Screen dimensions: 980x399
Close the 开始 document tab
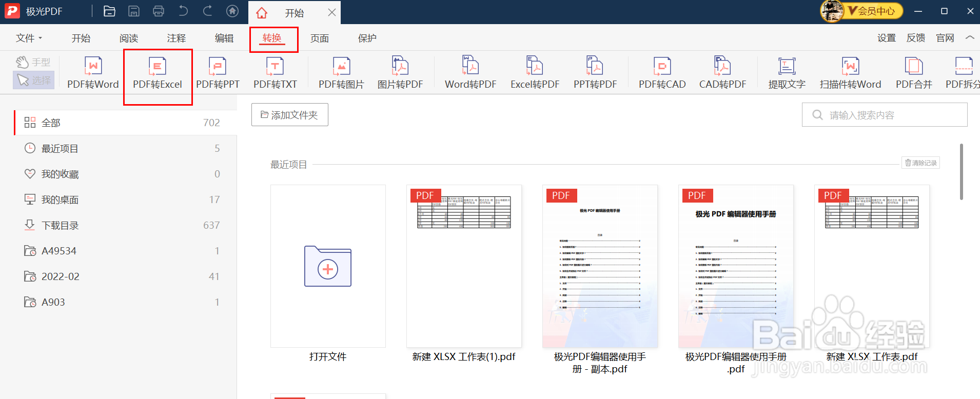click(332, 12)
